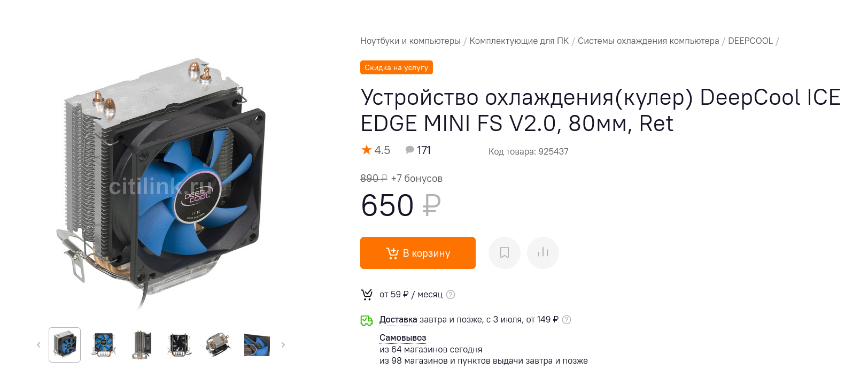
Task: Show previous thumbnails with the left arrow
Action: click(x=38, y=345)
